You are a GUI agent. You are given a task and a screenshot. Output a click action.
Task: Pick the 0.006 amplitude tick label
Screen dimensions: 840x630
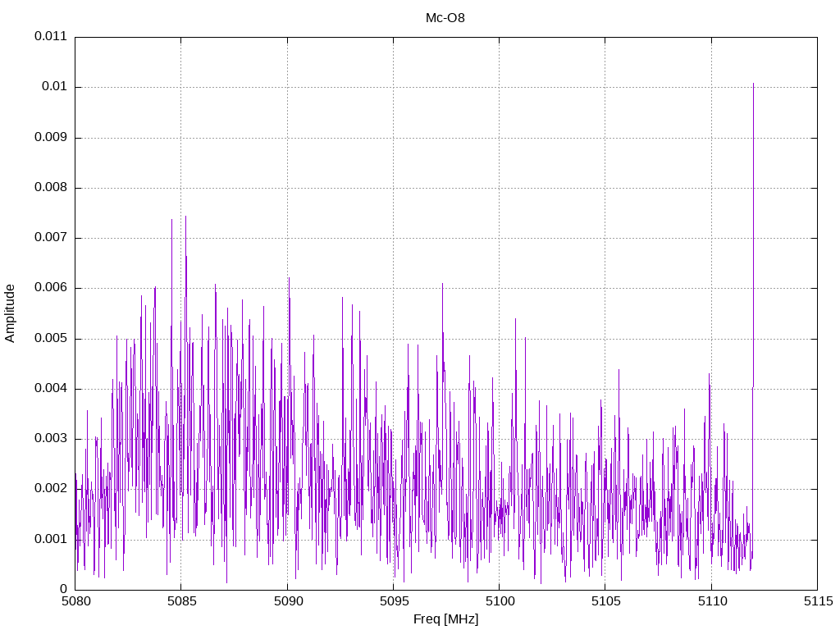click(50, 288)
